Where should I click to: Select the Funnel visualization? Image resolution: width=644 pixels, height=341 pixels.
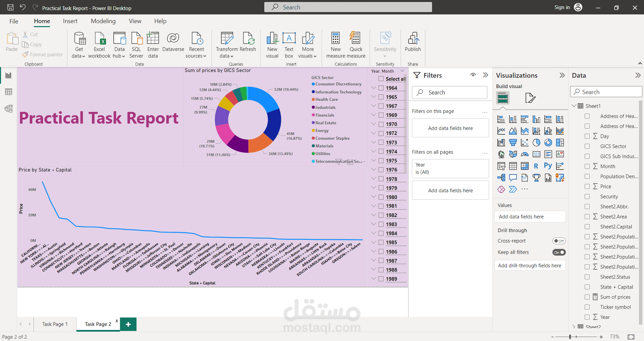(x=513, y=143)
